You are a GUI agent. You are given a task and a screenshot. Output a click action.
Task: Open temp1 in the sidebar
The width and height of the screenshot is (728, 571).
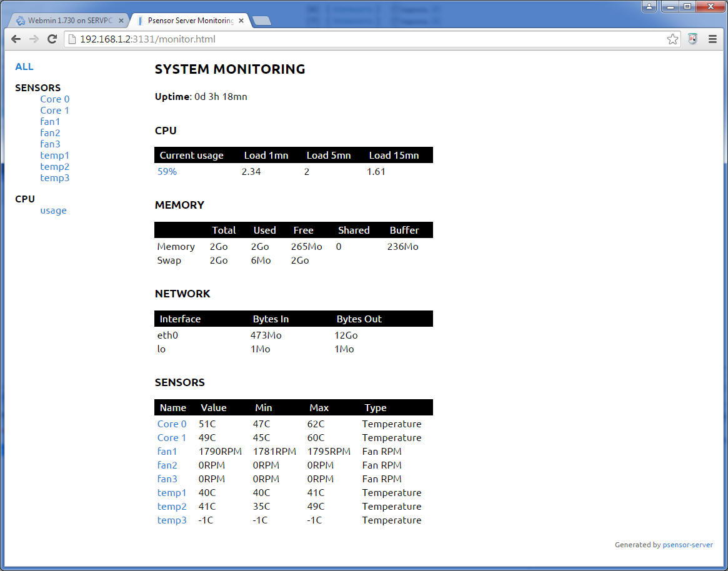coord(55,155)
